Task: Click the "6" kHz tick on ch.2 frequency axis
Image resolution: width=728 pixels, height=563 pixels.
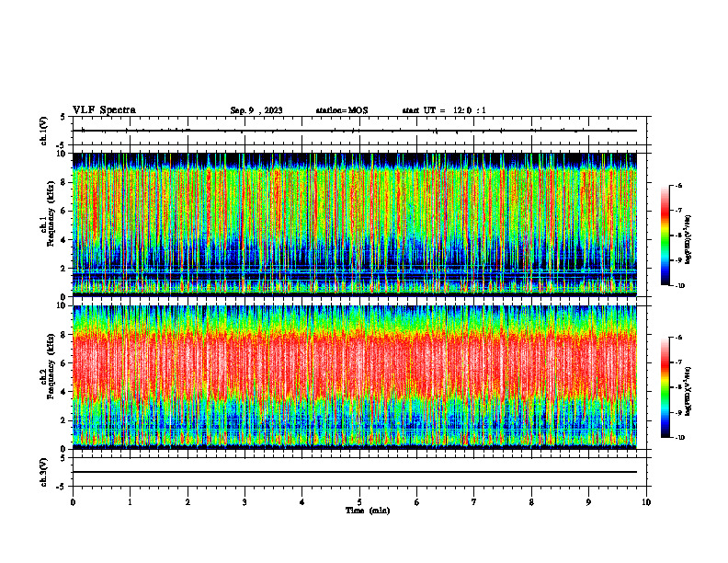Action: click(x=64, y=363)
